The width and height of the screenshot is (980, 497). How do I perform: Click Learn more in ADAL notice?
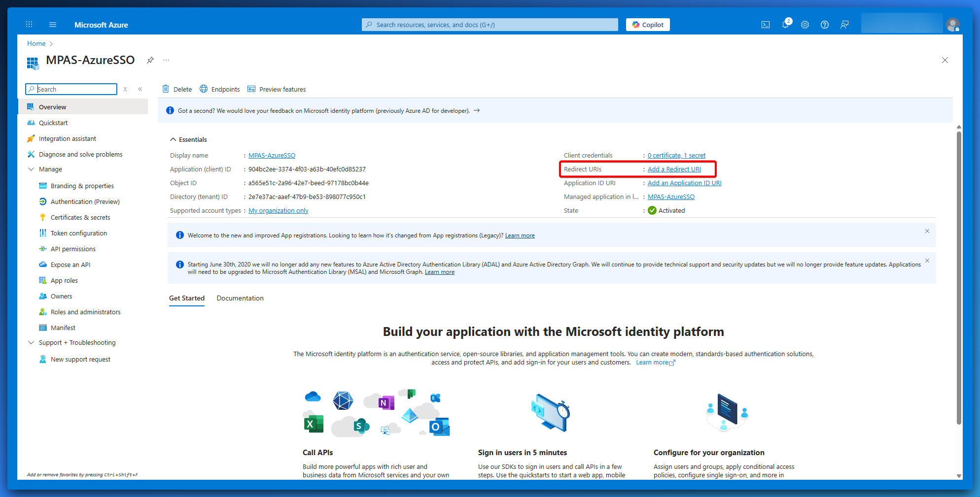[440, 272]
